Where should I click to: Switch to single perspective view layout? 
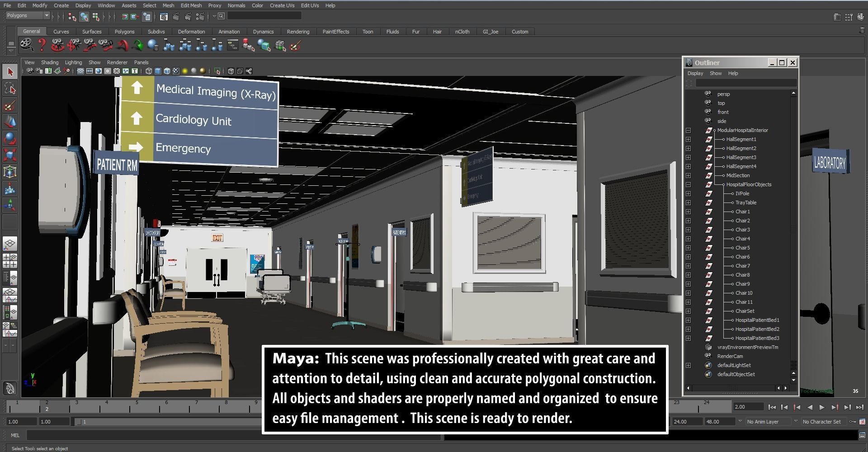(10, 244)
